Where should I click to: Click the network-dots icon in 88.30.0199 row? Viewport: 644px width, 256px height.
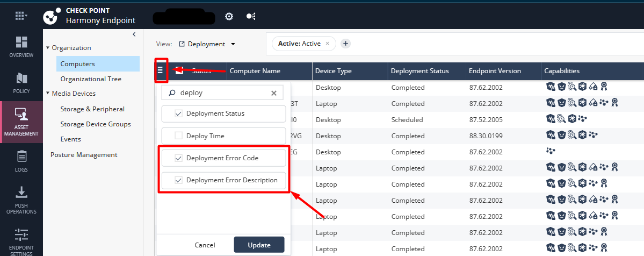pyautogui.click(x=593, y=136)
